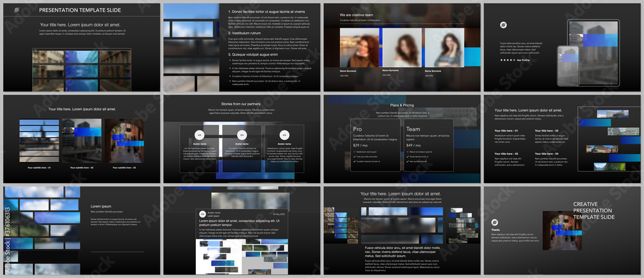Click the AN avatar above the 'Curabitur lobortis' partner quote
The width and height of the screenshot is (644, 278).
[x=242, y=135]
